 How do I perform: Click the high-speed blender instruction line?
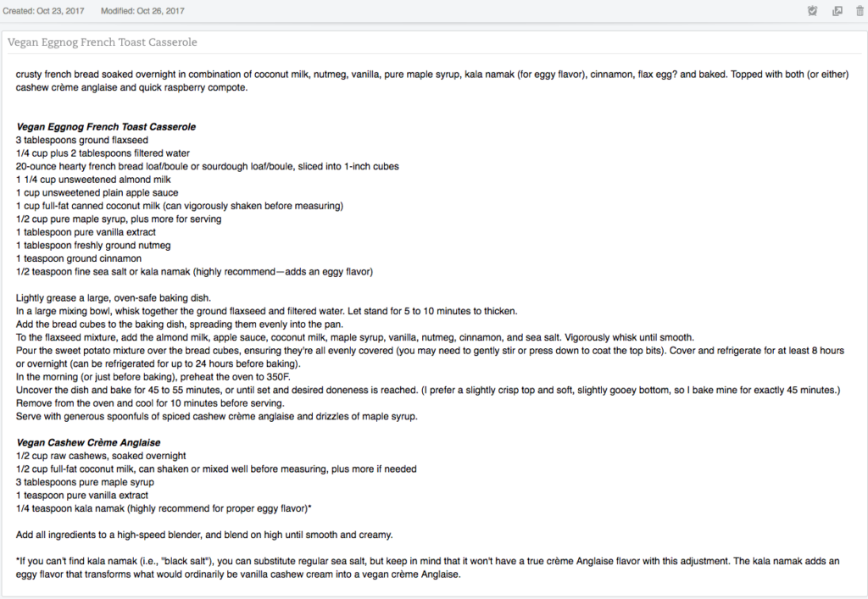(203, 535)
